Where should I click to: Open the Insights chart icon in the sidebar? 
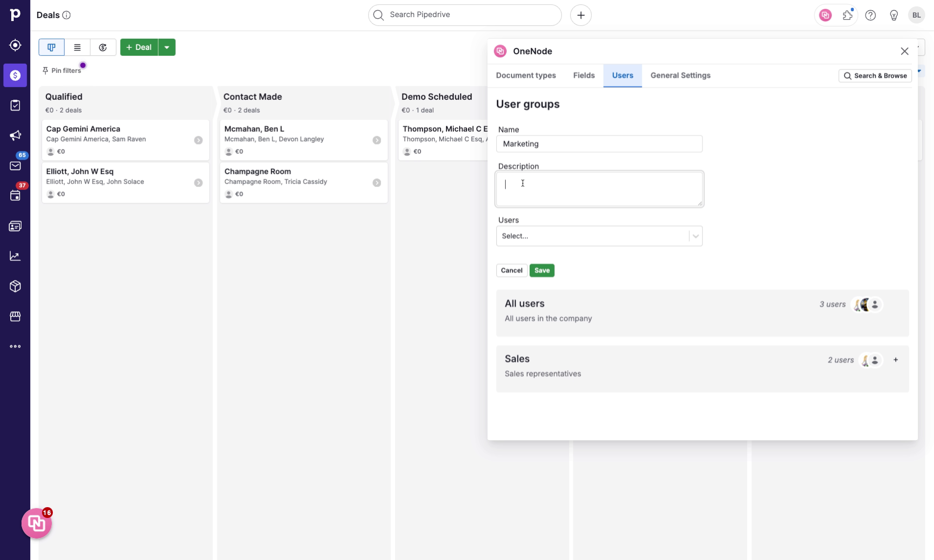[x=15, y=256]
